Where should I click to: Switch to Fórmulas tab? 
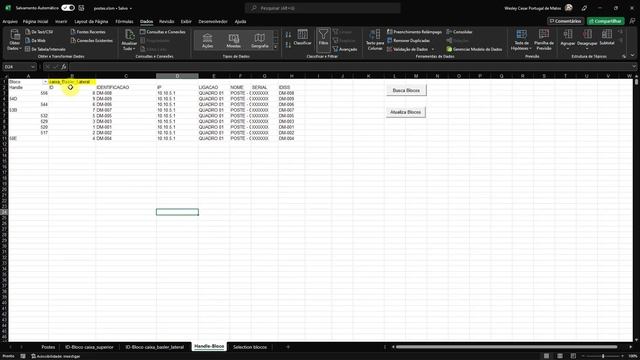click(x=124, y=22)
